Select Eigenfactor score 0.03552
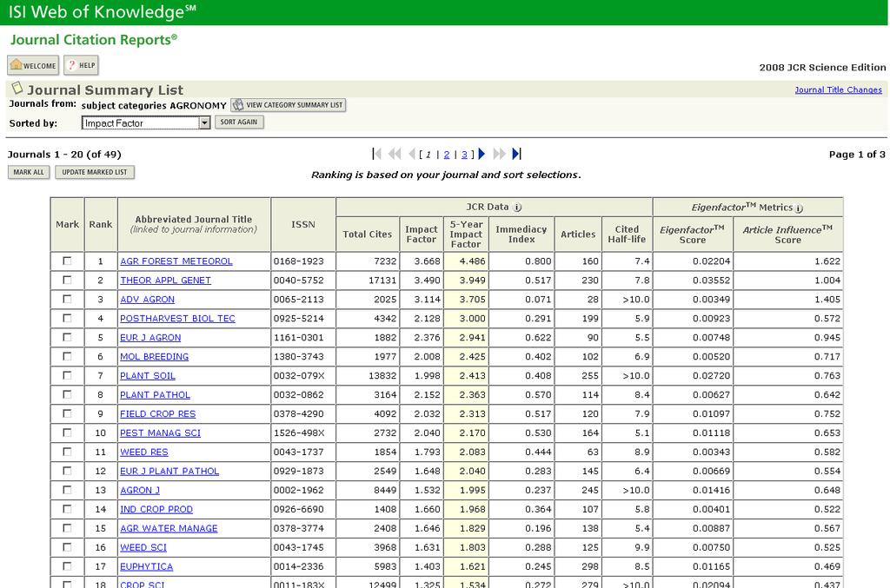 [x=711, y=281]
